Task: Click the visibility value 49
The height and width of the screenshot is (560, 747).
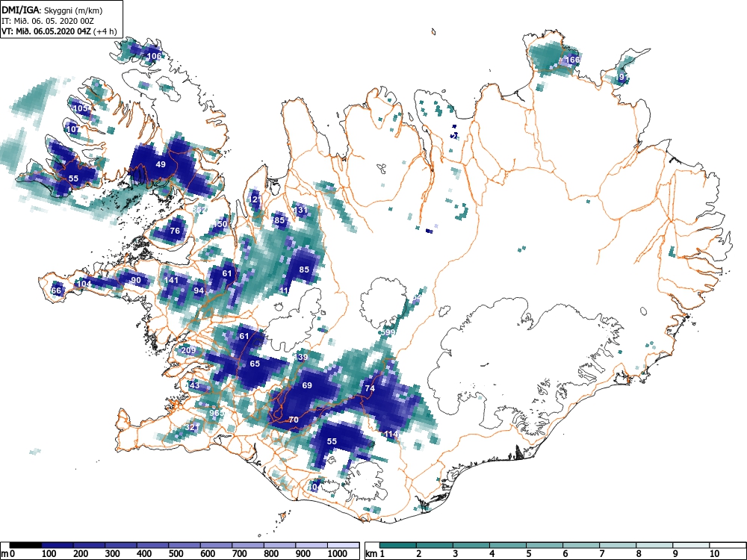Action: point(161,164)
